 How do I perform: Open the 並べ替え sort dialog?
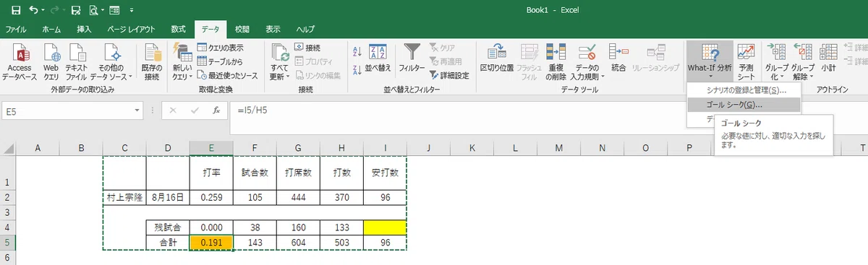(x=378, y=58)
